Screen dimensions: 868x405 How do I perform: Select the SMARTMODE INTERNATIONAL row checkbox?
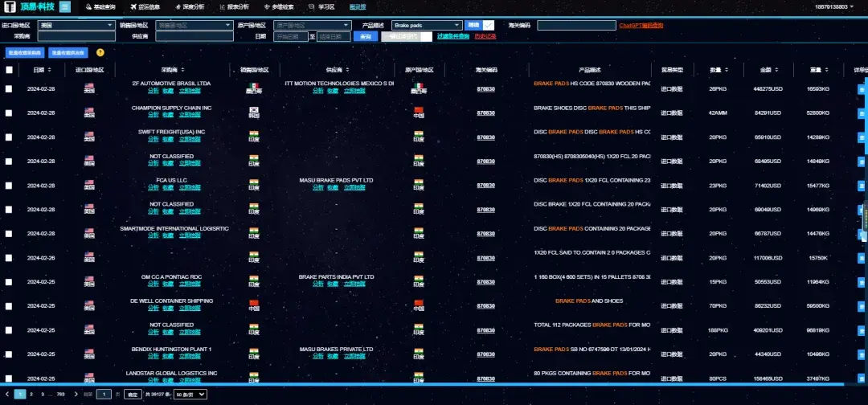pos(9,234)
